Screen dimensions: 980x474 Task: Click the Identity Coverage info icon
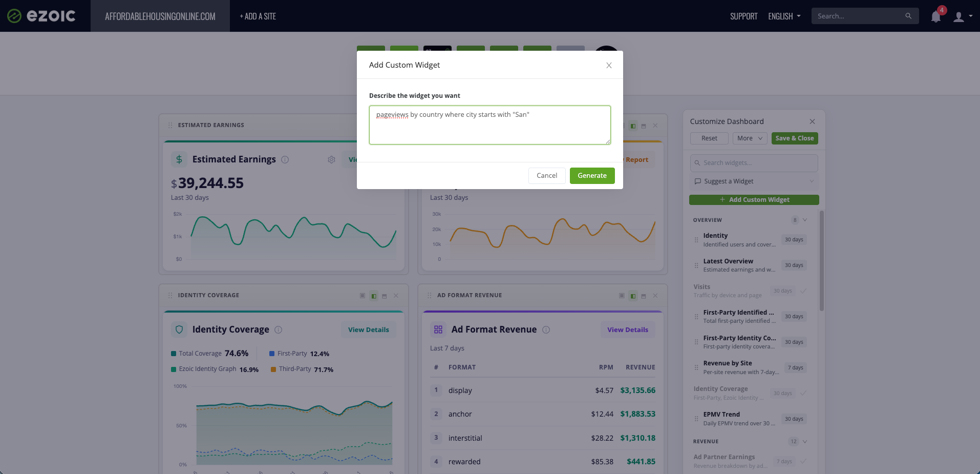point(279,330)
